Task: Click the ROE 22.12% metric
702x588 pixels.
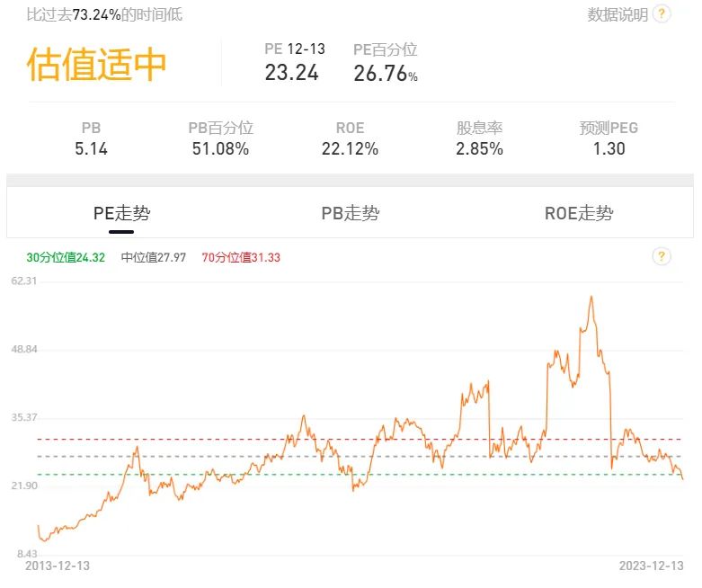Action: pos(350,148)
